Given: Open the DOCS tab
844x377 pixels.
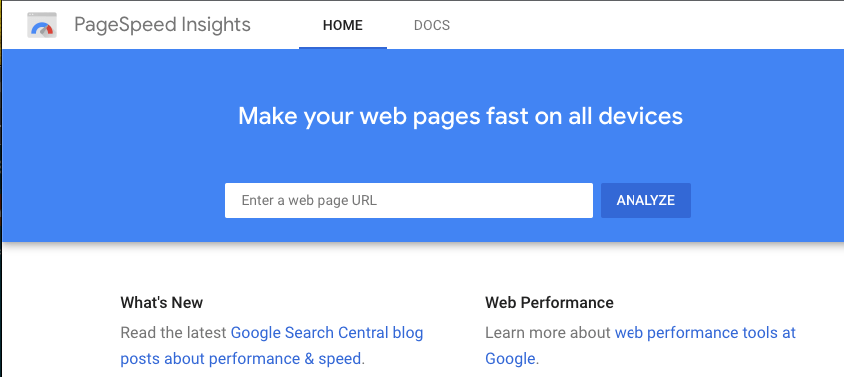Looking at the screenshot, I should click(x=432, y=25).
